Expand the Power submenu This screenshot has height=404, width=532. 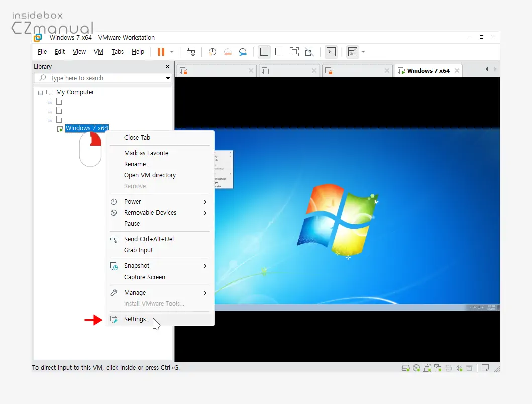132,201
